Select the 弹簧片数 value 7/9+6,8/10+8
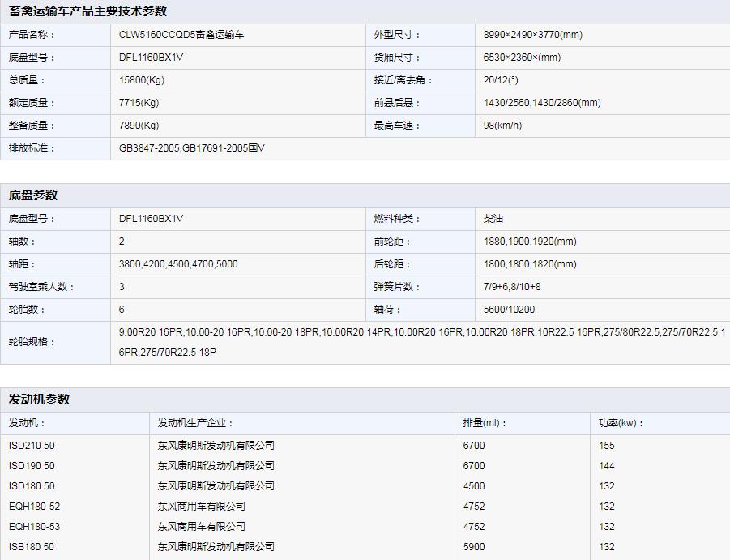This screenshot has width=730, height=560. pos(512,287)
